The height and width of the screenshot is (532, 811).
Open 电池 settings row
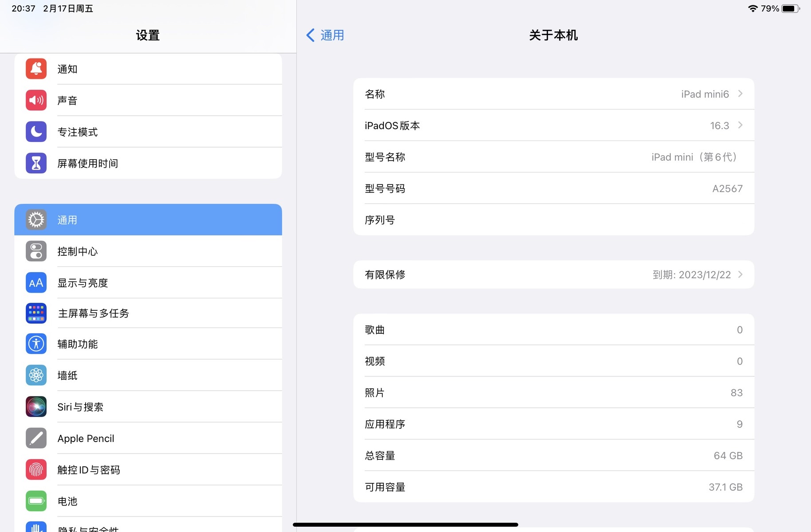point(148,501)
